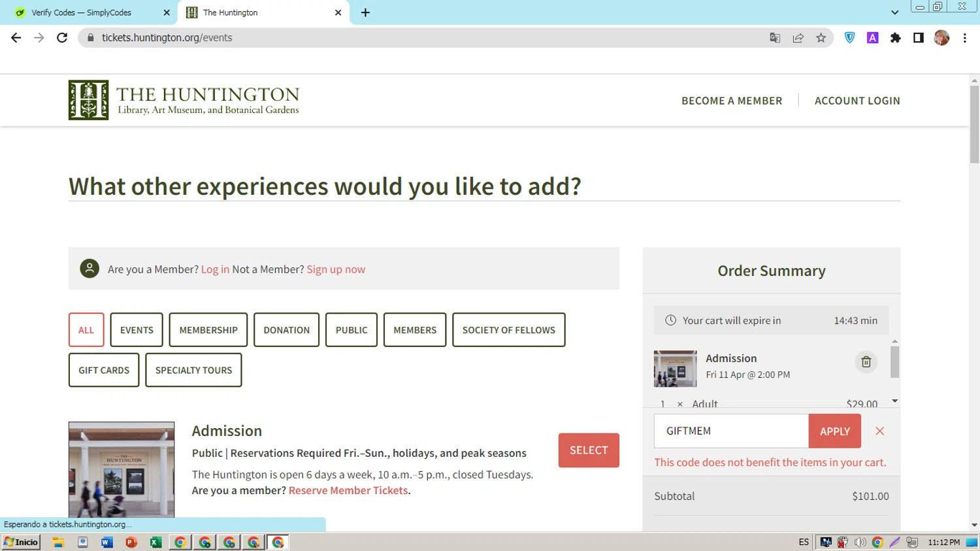980x551 pixels.
Task: Click the Admission cart thumbnail
Action: (x=675, y=369)
